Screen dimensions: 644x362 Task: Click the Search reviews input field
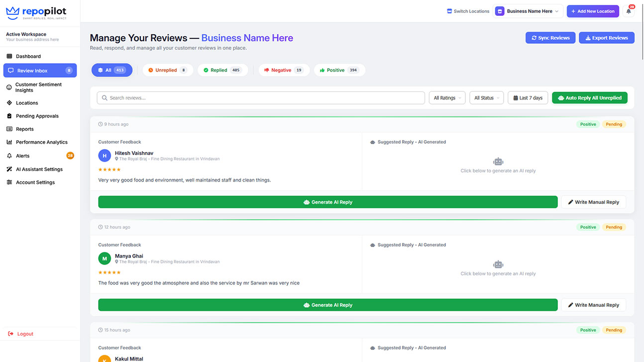coord(261,98)
